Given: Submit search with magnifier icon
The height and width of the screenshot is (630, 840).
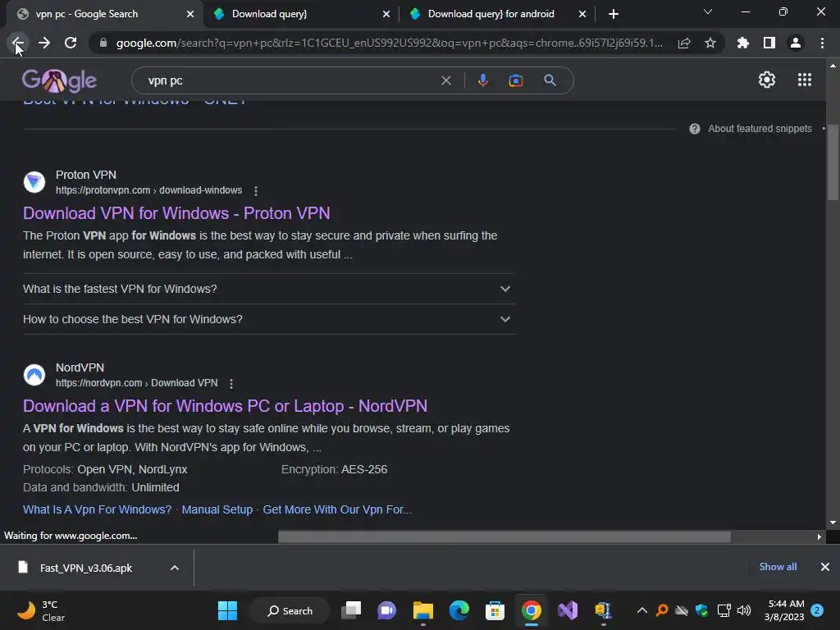Looking at the screenshot, I should pyautogui.click(x=550, y=80).
